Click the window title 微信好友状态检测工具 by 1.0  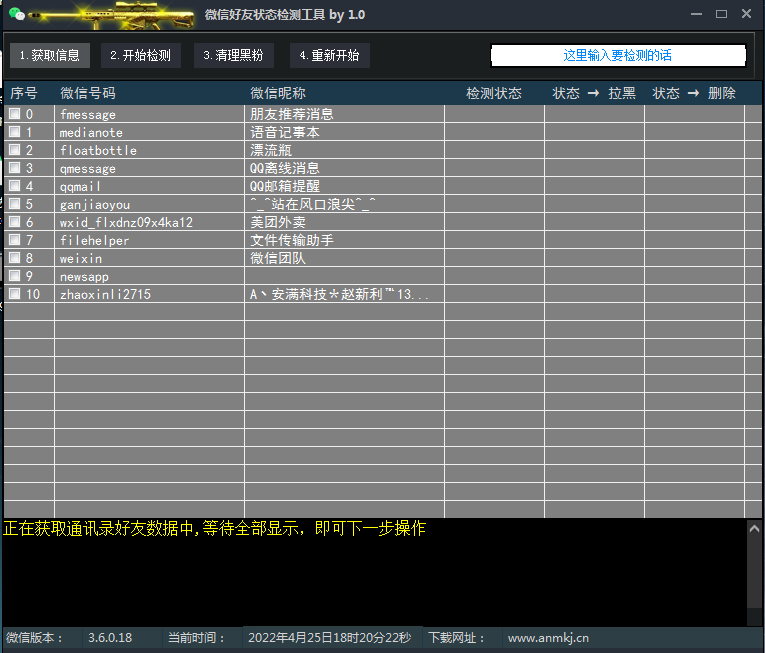point(285,15)
